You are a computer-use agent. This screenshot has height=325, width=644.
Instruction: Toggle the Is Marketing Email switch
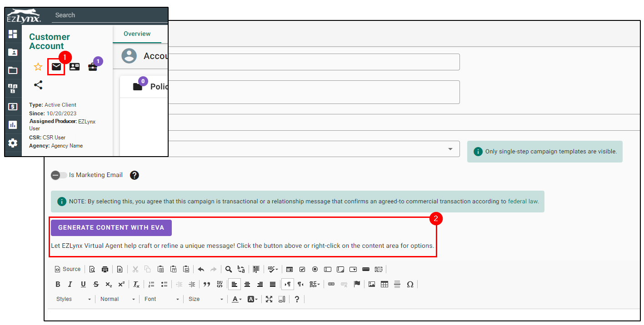[x=59, y=175]
